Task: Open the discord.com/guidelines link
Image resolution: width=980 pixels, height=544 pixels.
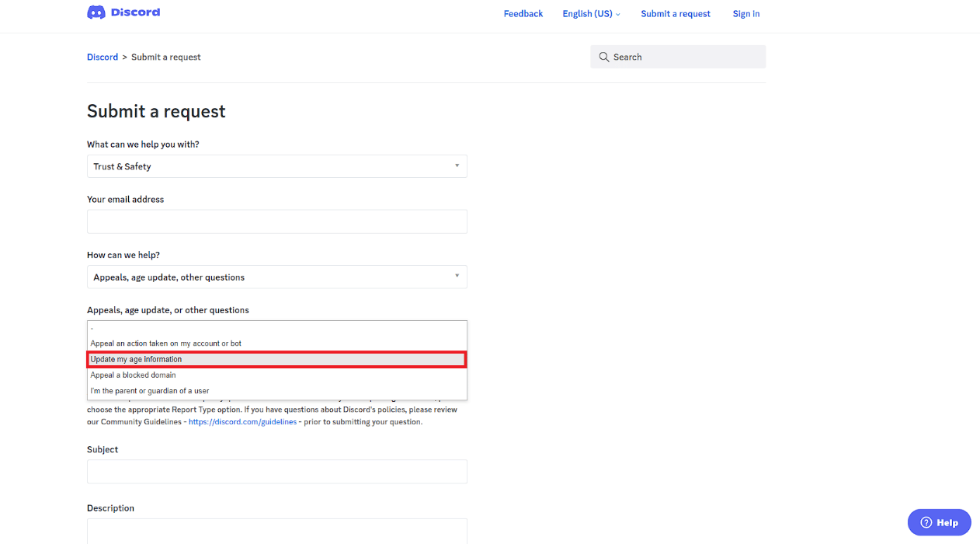Action: [242, 422]
